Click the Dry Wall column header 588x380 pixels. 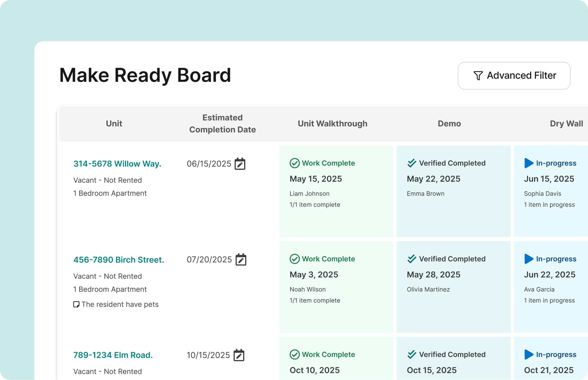click(x=566, y=124)
